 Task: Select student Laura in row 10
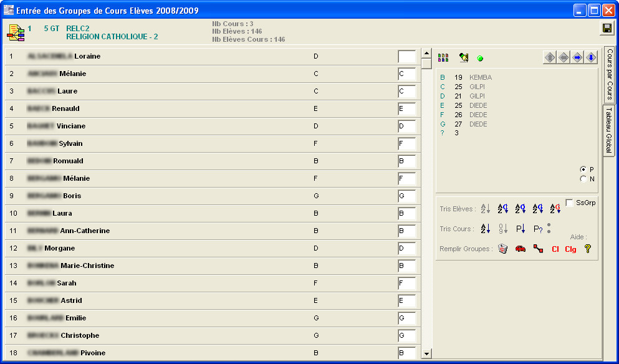(x=213, y=213)
